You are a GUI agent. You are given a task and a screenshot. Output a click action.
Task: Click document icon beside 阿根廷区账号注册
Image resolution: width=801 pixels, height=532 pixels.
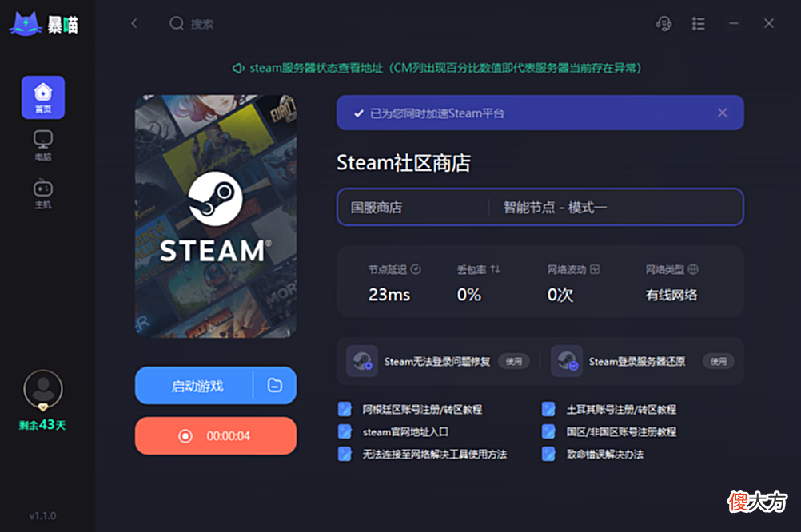(x=345, y=409)
